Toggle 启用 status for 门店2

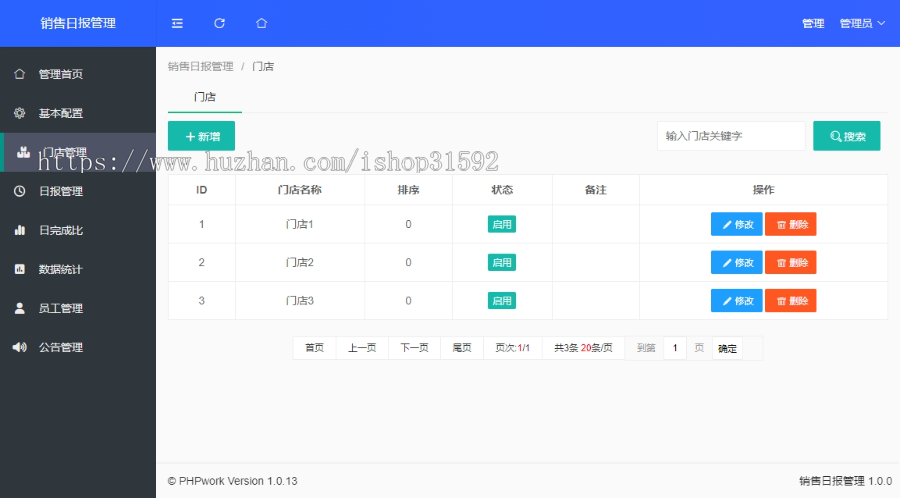tap(502, 263)
